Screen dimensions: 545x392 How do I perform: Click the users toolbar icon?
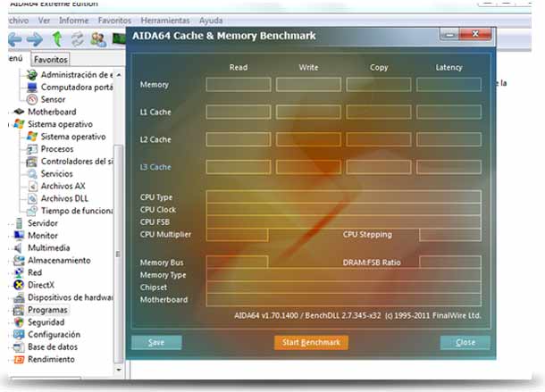click(x=98, y=39)
